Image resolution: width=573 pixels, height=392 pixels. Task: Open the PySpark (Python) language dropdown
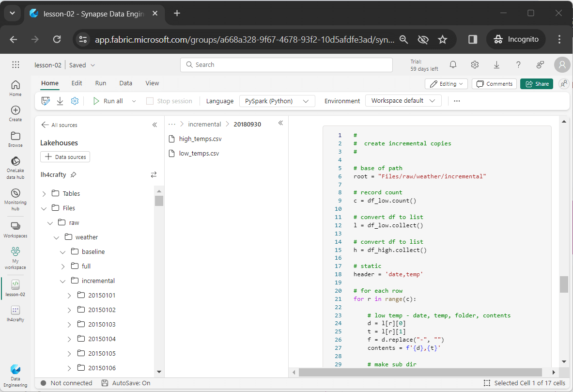(277, 101)
